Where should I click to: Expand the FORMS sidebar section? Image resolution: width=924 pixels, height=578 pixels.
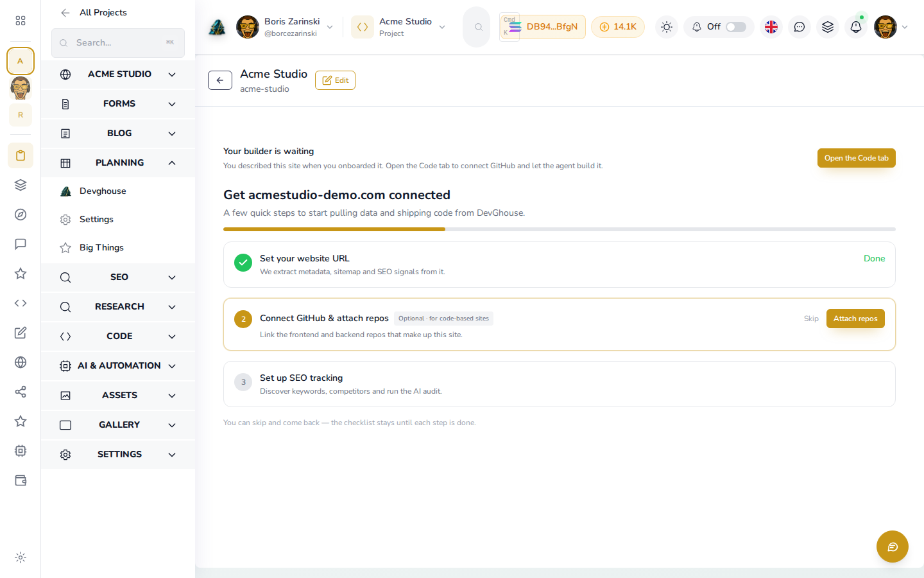tap(118, 104)
